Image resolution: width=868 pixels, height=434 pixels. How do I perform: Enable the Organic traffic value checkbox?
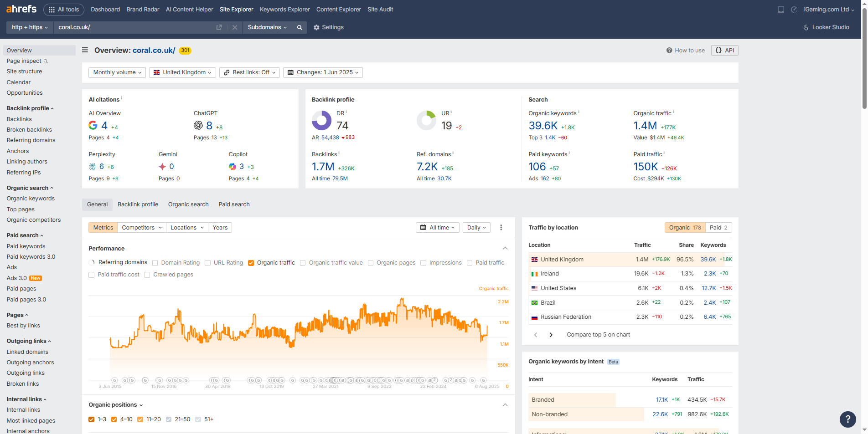click(303, 263)
